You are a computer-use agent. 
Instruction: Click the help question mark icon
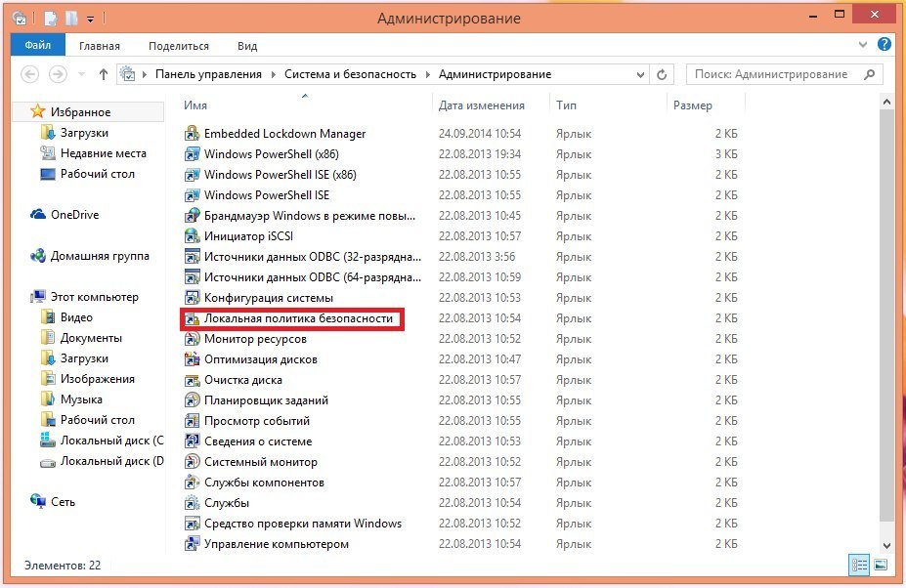tap(884, 45)
